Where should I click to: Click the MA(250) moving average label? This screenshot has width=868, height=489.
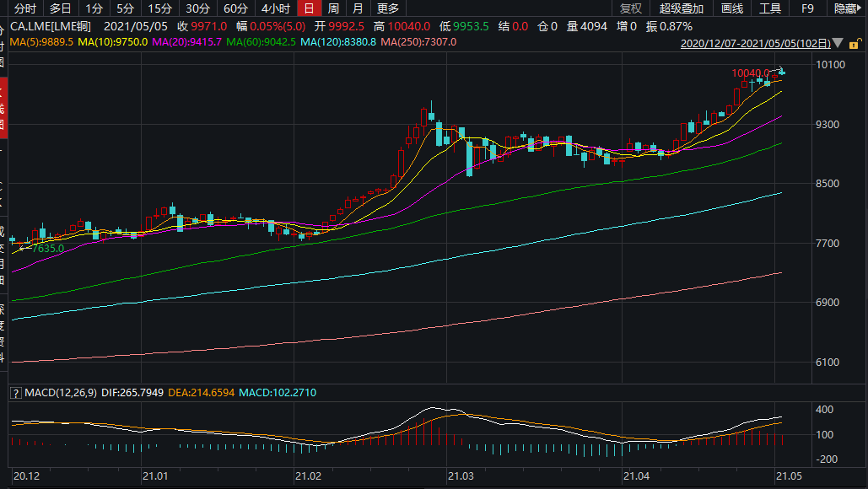click(419, 41)
